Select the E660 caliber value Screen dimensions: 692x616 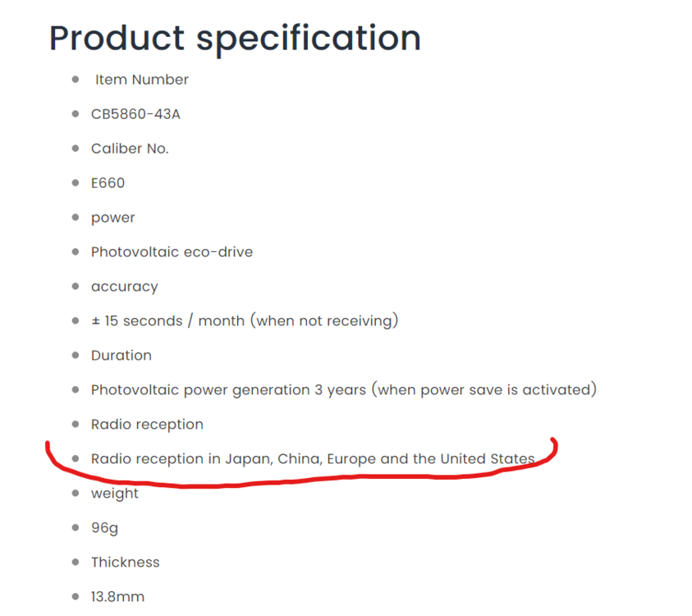tap(108, 183)
